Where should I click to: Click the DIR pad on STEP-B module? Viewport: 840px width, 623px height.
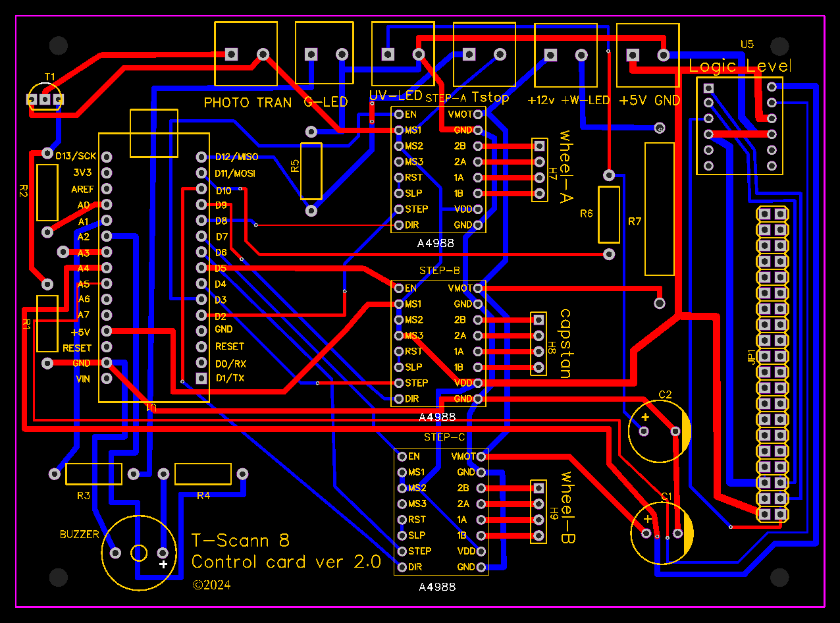[398, 398]
